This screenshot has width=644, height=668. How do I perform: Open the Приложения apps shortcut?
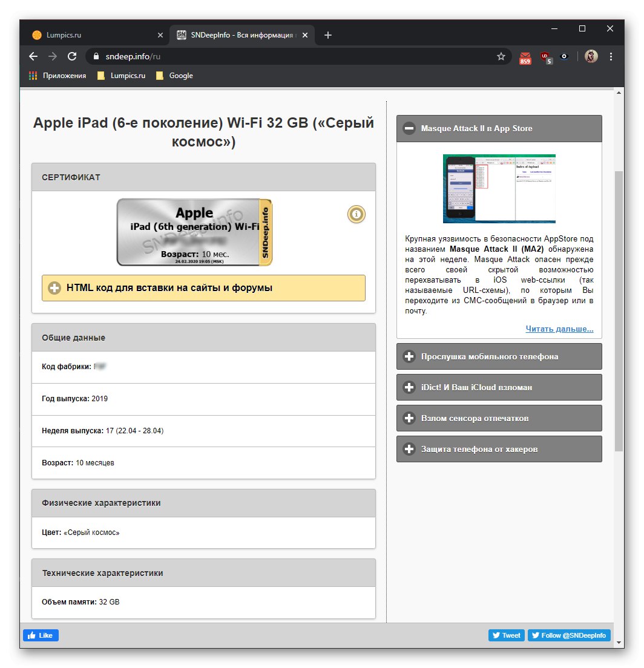point(57,76)
